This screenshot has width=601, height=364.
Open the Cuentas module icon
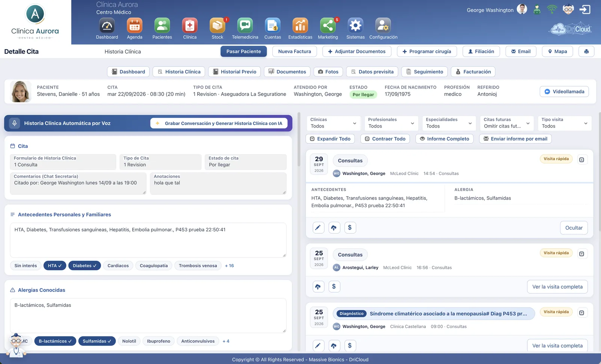[x=273, y=26]
